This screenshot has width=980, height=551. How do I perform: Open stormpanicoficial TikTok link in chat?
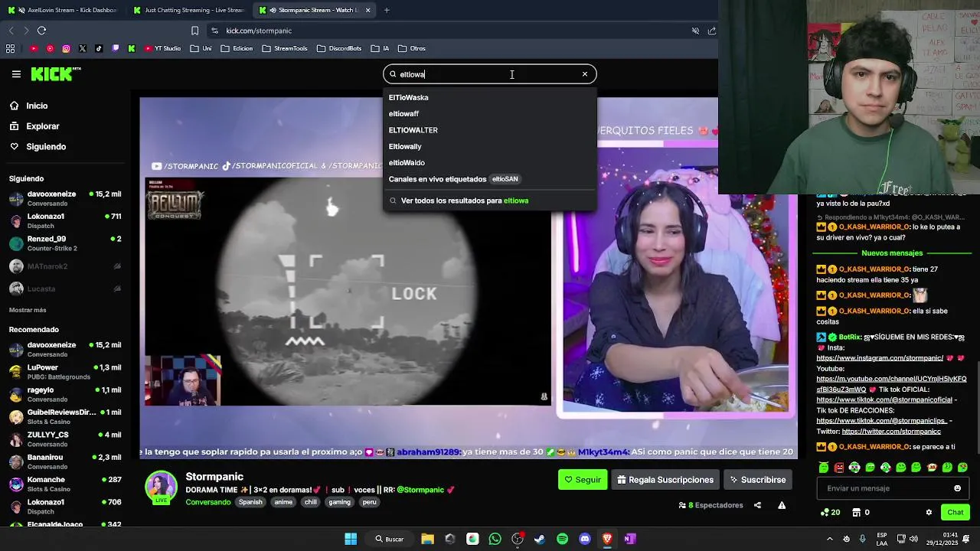(x=884, y=399)
